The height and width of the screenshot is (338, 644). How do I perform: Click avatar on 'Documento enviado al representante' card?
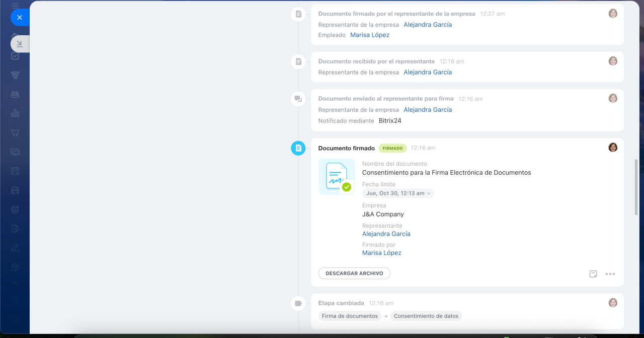[x=613, y=98]
